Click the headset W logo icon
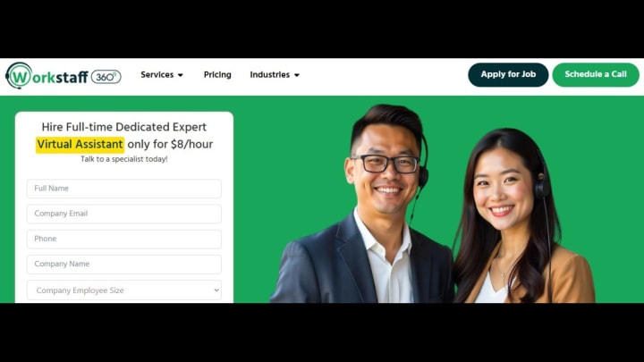This screenshot has height=362, width=644. (x=19, y=75)
